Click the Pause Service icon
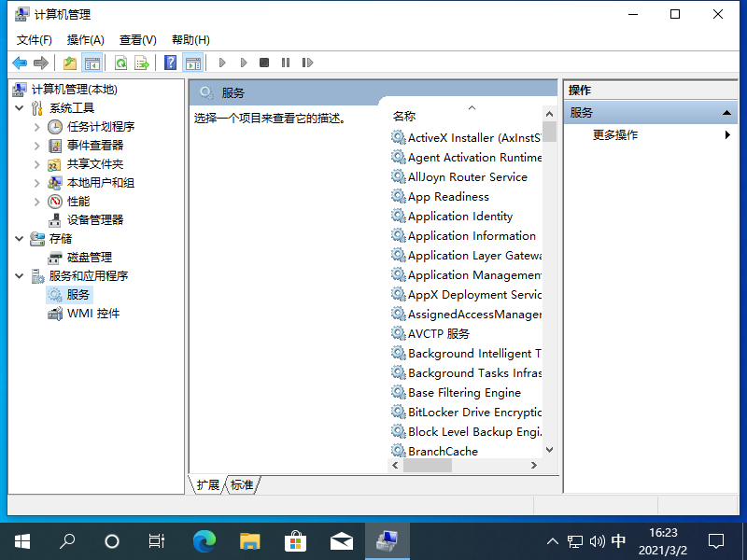747x560 pixels. point(287,63)
